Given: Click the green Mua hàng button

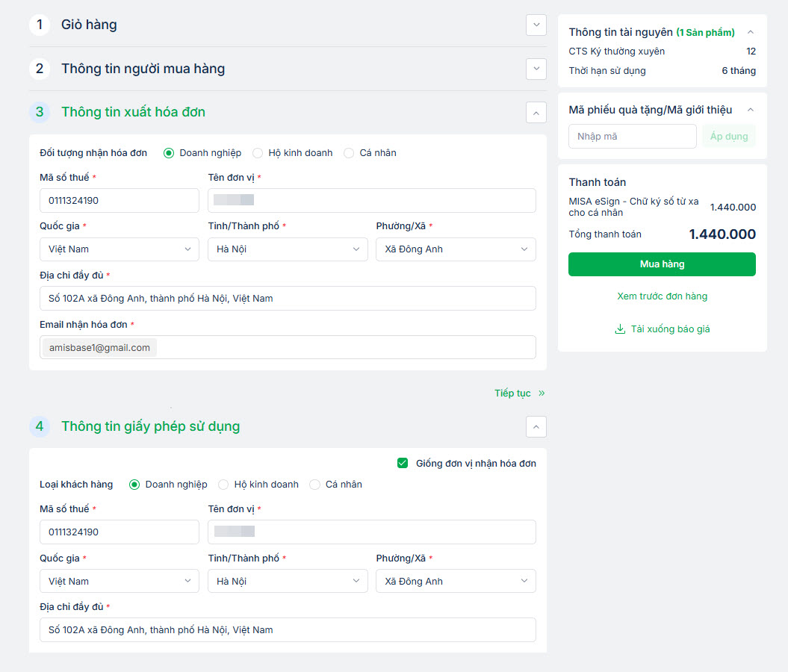Looking at the screenshot, I should tap(662, 264).
